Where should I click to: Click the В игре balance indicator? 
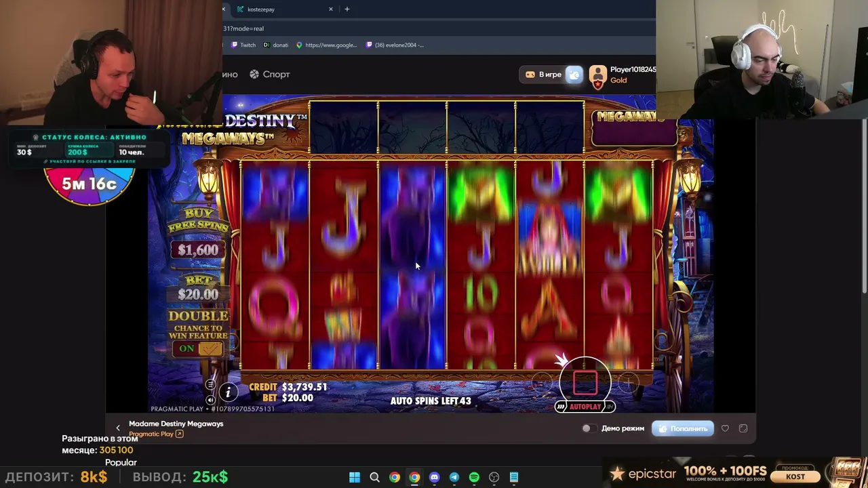coord(544,75)
